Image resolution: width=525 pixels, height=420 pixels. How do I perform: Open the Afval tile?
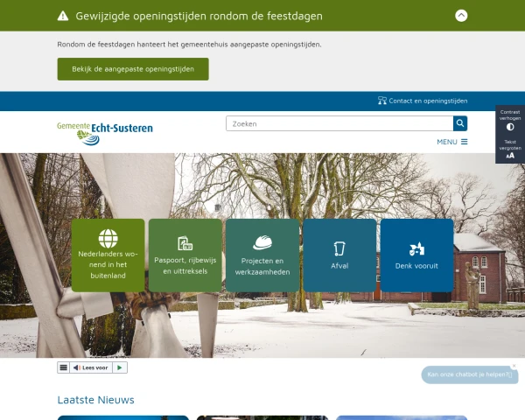(x=339, y=255)
